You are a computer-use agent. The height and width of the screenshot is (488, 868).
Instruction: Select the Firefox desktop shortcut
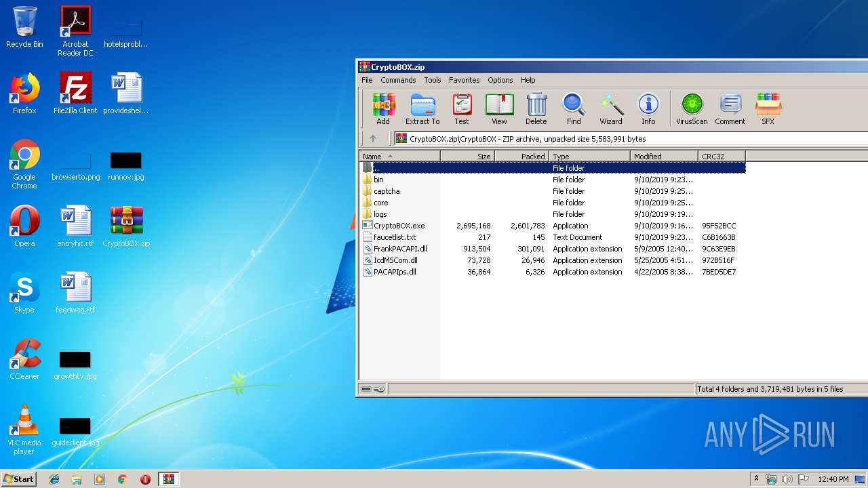click(x=24, y=94)
